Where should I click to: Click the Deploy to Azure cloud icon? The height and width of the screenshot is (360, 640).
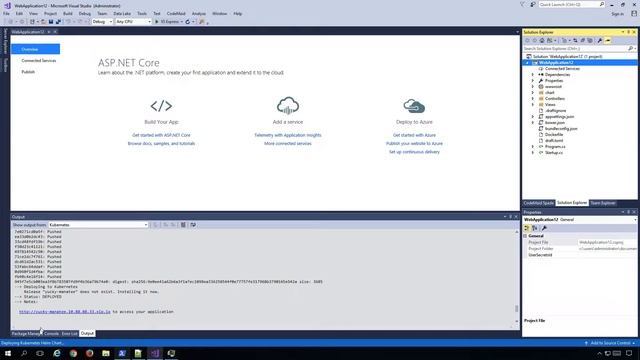click(x=414, y=106)
